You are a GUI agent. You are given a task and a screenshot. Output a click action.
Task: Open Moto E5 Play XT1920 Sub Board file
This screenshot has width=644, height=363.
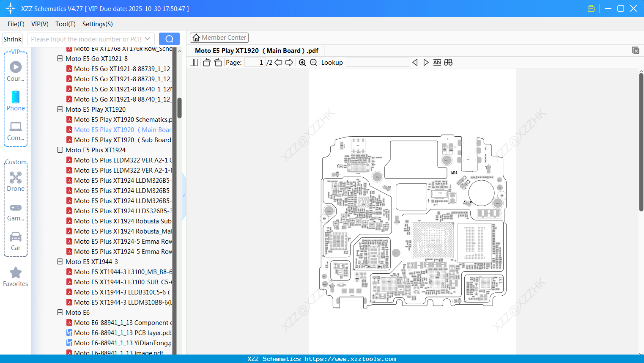(x=119, y=140)
